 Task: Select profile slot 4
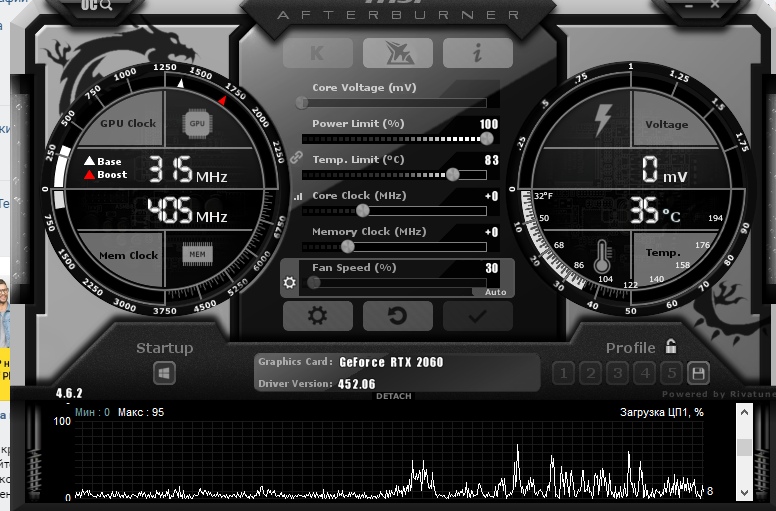pos(645,373)
